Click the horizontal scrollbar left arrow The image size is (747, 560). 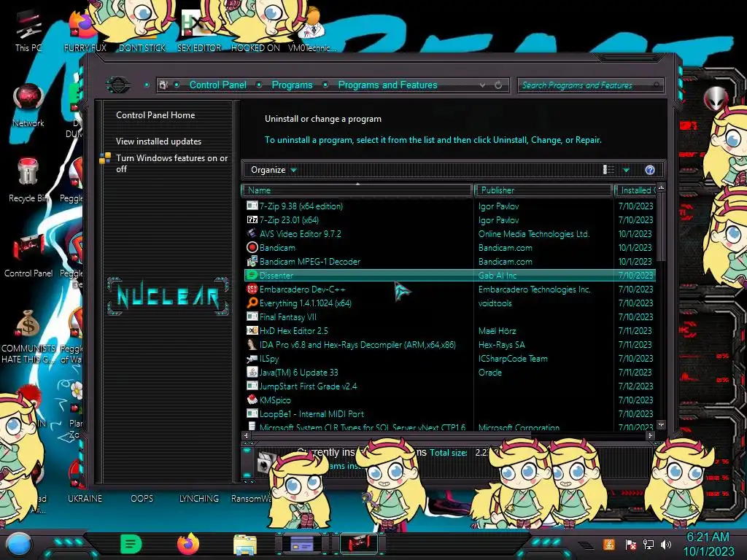[246, 435]
